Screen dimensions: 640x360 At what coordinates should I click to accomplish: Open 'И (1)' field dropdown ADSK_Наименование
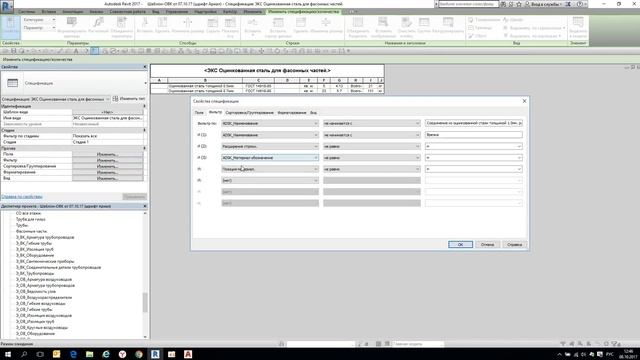pyautogui.click(x=270, y=135)
